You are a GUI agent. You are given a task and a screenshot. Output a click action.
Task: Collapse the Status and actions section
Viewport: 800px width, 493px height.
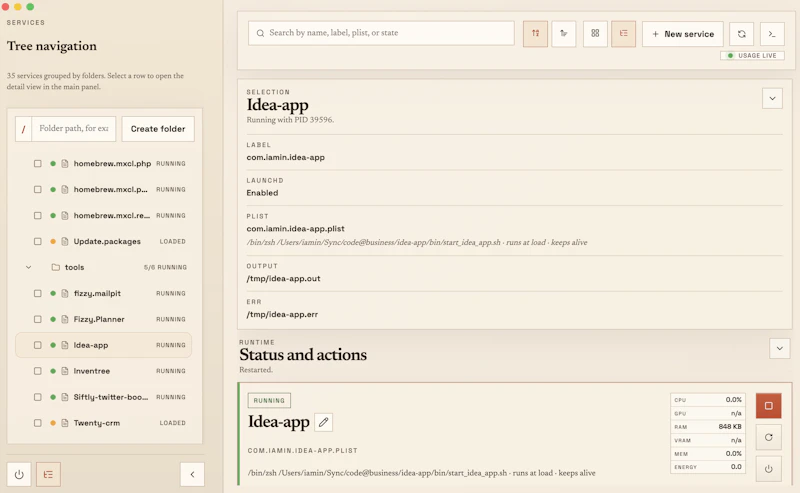pyautogui.click(x=780, y=349)
